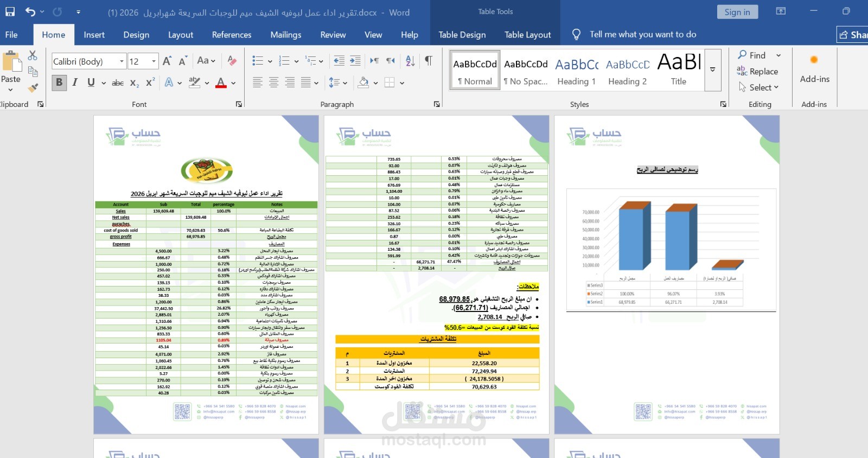Go to the Mailings tab
The width and height of the screenshot is (868, 458).
coord(286,35)
